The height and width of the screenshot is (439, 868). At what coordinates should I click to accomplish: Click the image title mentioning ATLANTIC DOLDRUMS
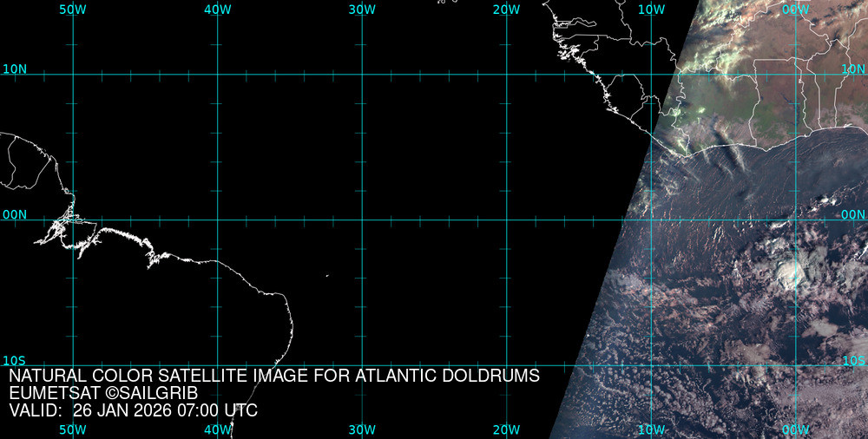[274, 376]
